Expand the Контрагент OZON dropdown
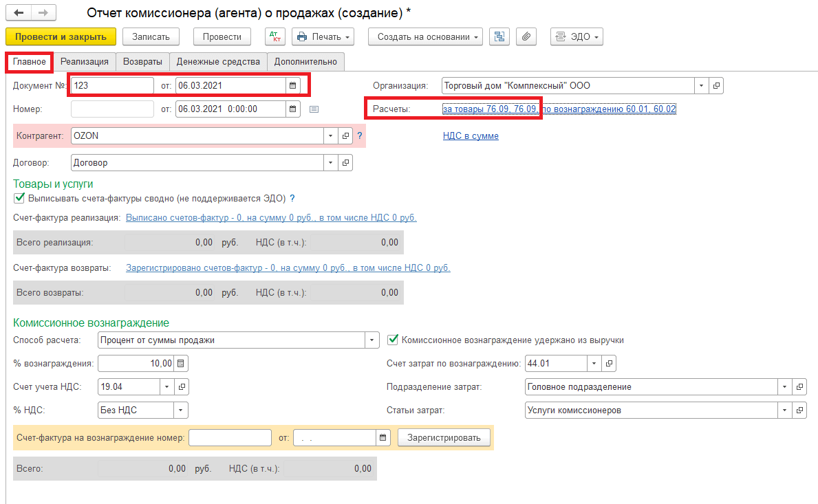This screenshot has height=504, width=818. point(331,135)
